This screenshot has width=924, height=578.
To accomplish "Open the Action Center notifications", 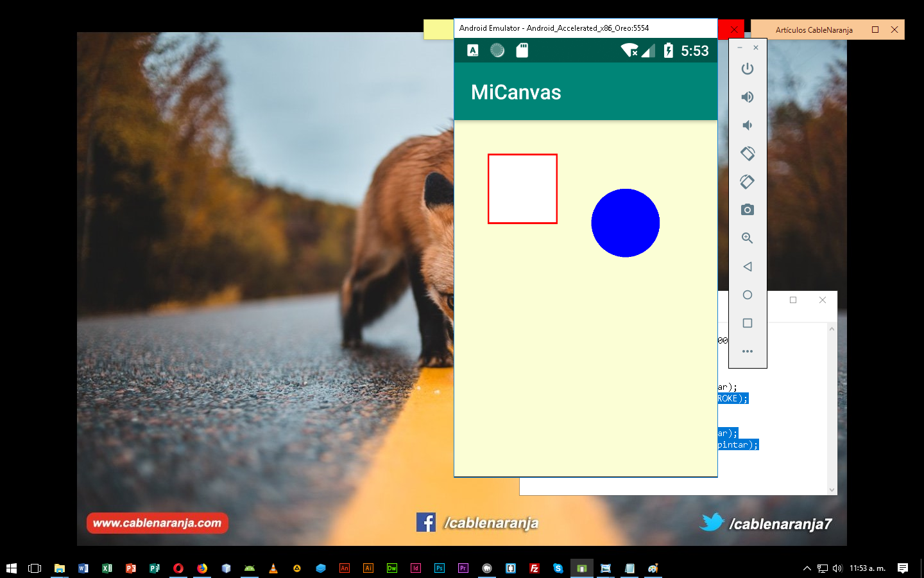I will (x=904, y=568).
